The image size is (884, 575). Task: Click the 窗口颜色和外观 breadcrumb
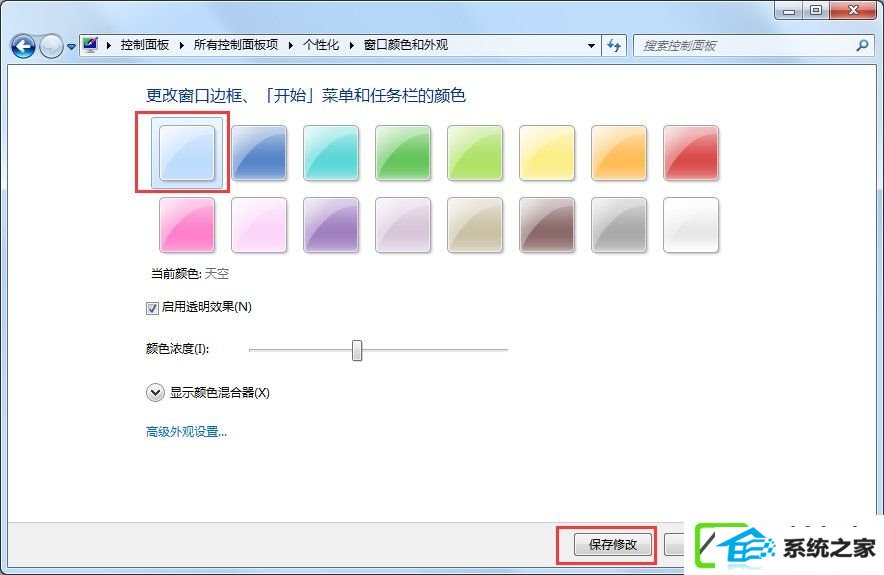[x=405, y=45]
